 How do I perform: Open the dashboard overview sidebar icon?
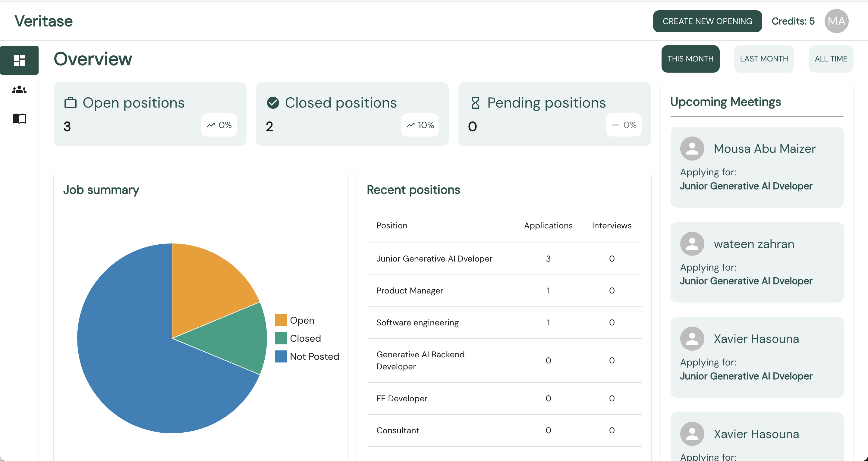pos(19,60)
